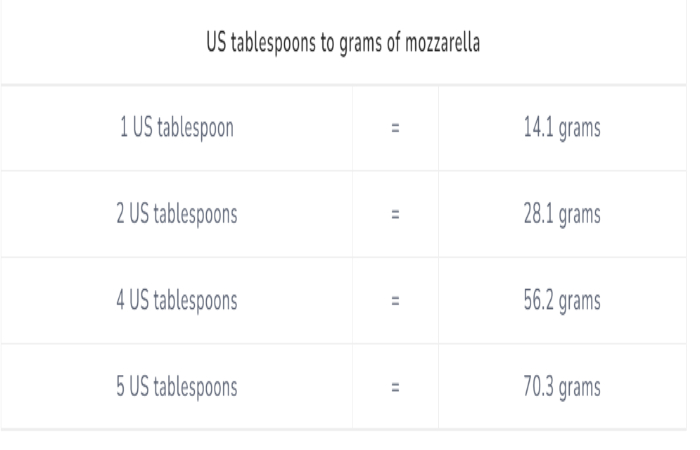Click the equals sign beside 70.3 grams

pos(395,387)
